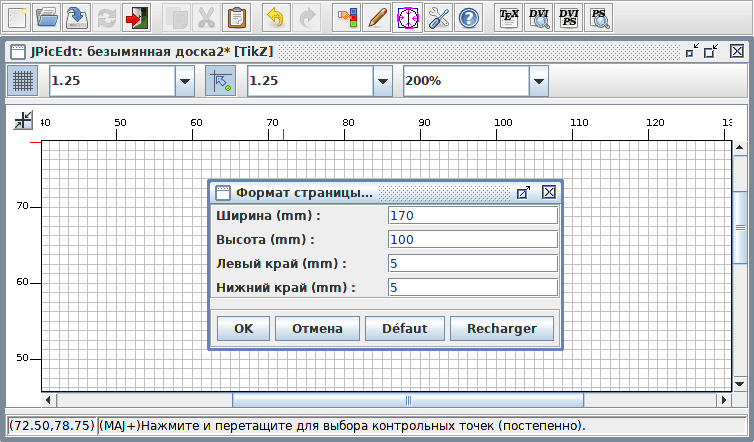Click the 200% zoom value field
Screen dimensions: 754x442
pyautogui.click(x=466, y=81)
